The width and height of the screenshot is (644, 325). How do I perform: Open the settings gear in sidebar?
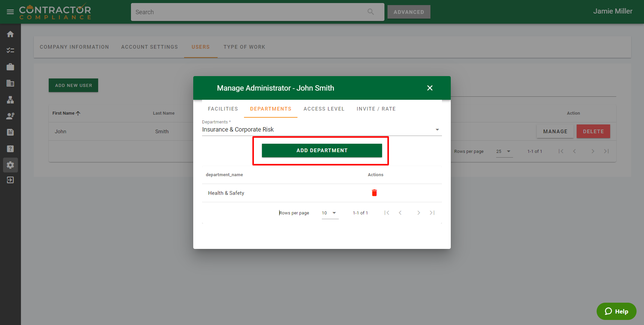click(x=10, y=165)
